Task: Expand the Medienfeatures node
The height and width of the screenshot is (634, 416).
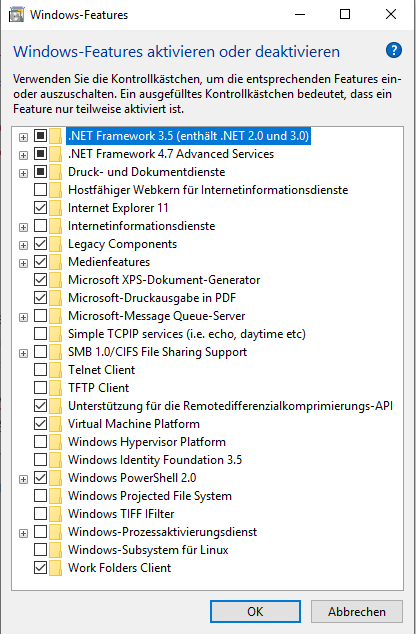Action: pos(23,264)
